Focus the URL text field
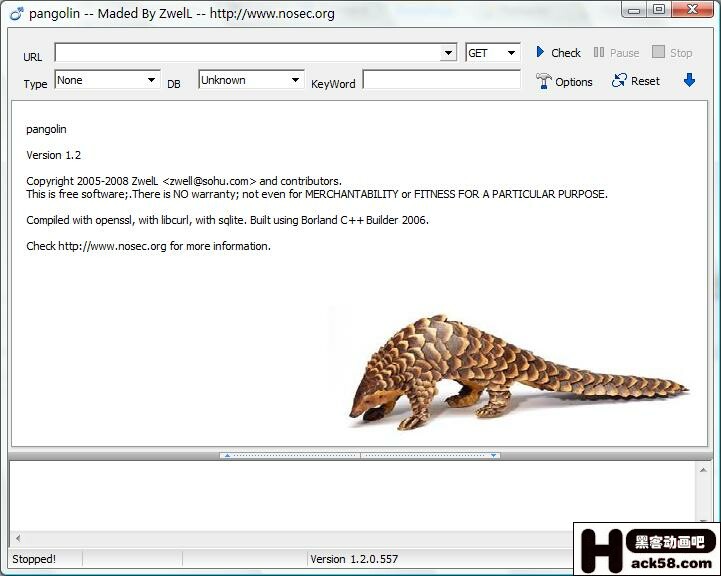Viewport: 721px width, 576px height. pos(248,53)
